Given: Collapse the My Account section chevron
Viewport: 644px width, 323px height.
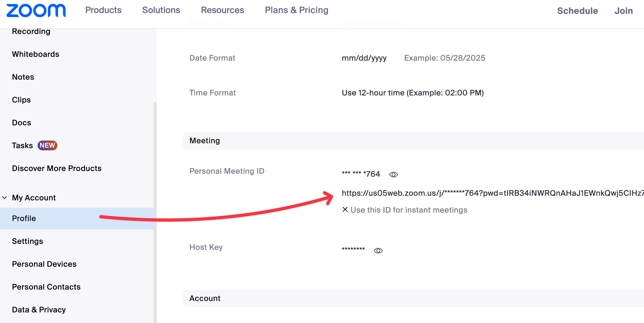Looking at the screenshot, I should [x=5, y=198].
